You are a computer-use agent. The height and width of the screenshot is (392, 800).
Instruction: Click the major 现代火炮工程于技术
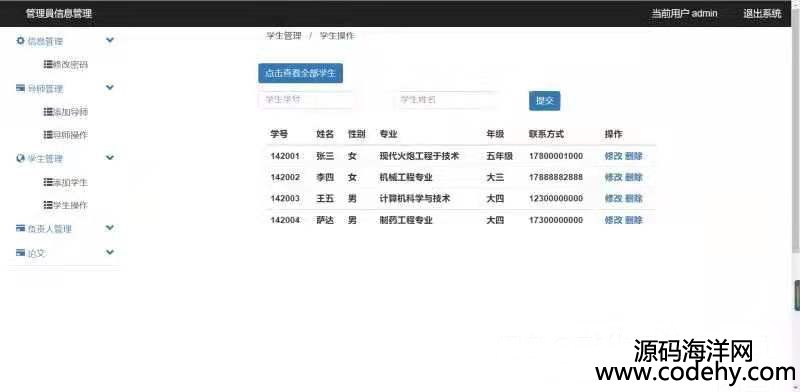[x=419, y=156]
